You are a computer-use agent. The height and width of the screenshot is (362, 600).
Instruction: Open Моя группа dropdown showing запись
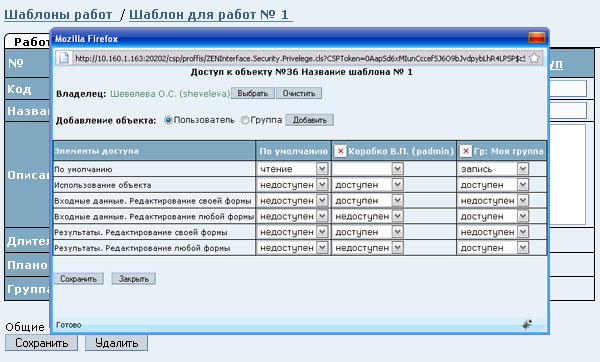click(x=494, y=169)
